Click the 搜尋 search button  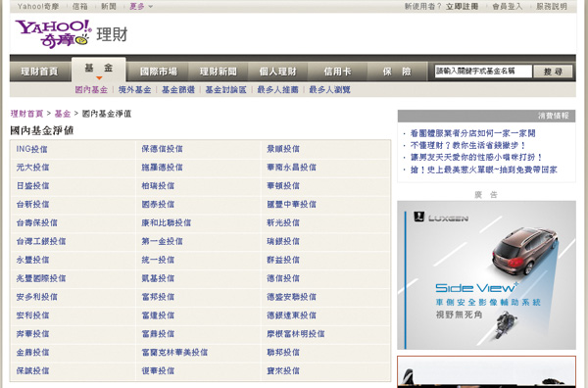[x=553, y=72]
